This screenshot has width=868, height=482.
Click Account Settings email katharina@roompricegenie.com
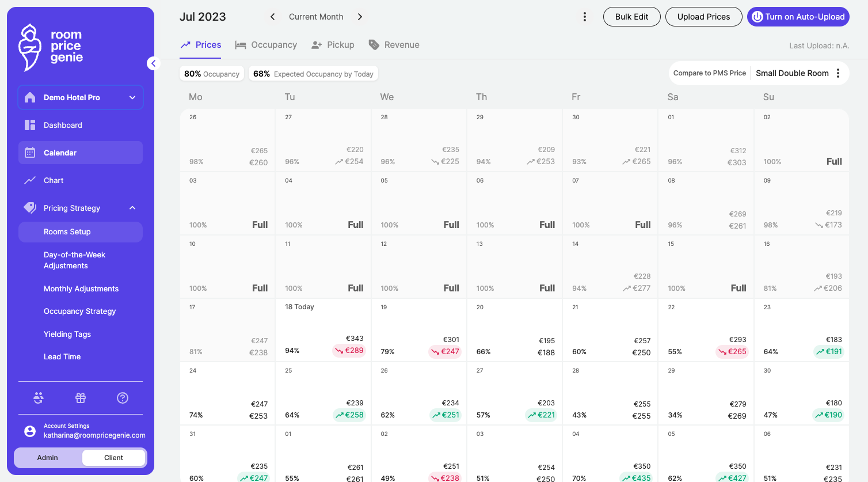tap(94, 435)
